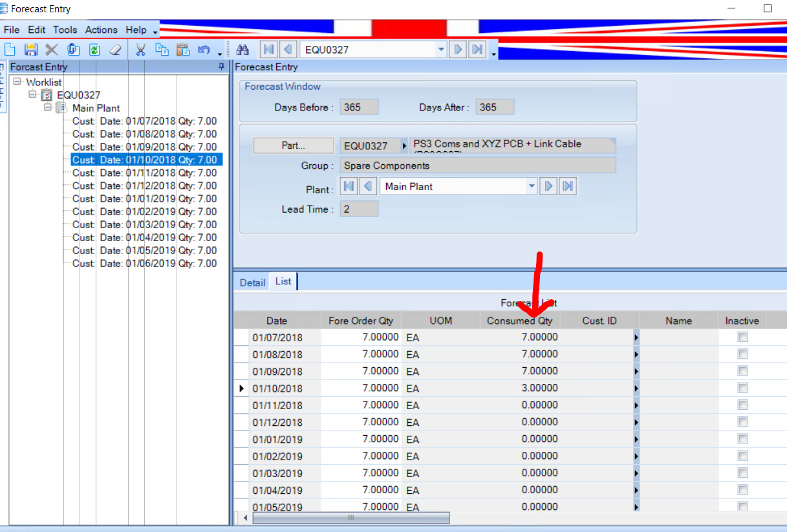
Task: Switch to the Detail tab
Action: coord(252,282)
